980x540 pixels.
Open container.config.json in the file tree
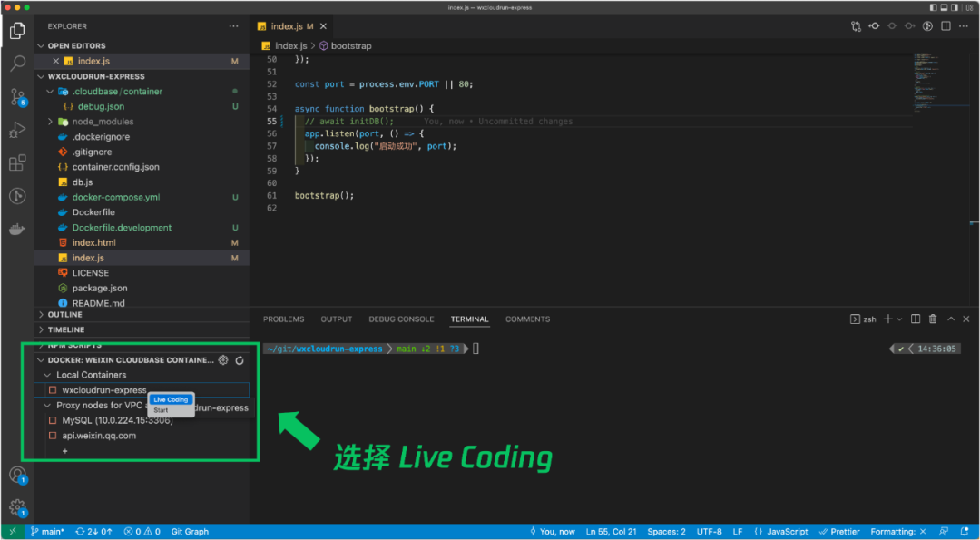coord(115,167)
